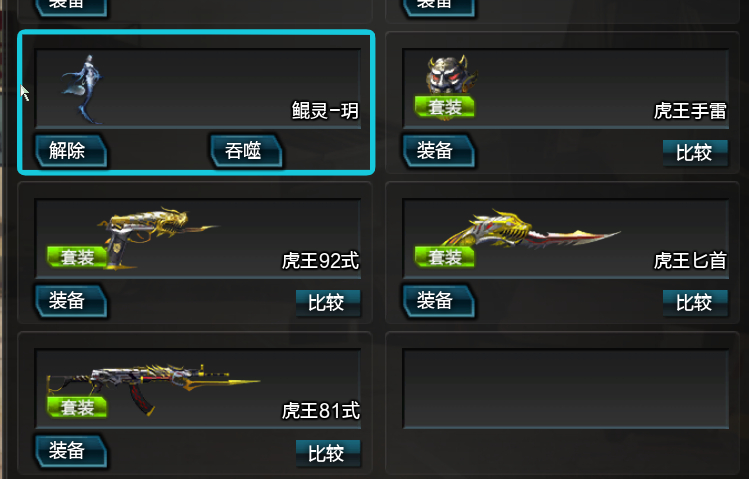The width and height of the screenshot is (749, 479).
Task: Click the green 套装 tag on 虎王匕首
Action: pos(445,257)
